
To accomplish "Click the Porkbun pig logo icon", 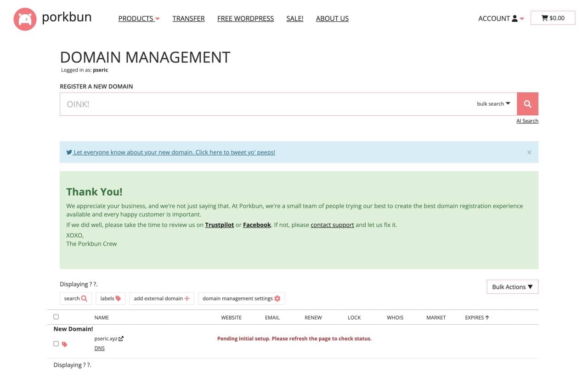I will point(25,19).
